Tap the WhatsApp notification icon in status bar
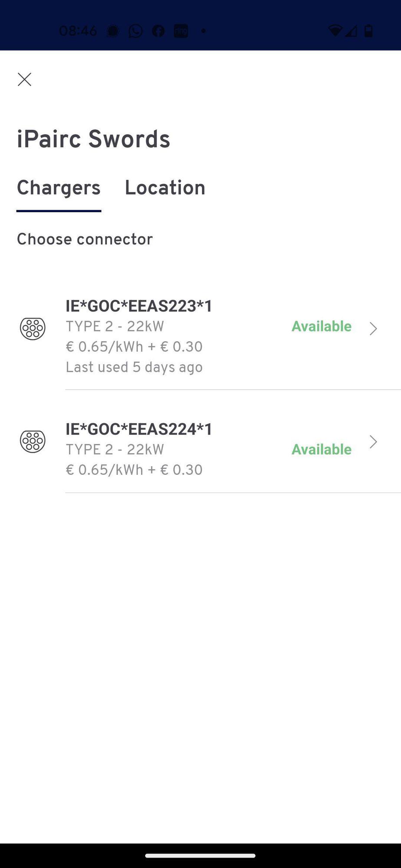The height and width of the screenshot is (868, 401). click(x=136, y=31)
